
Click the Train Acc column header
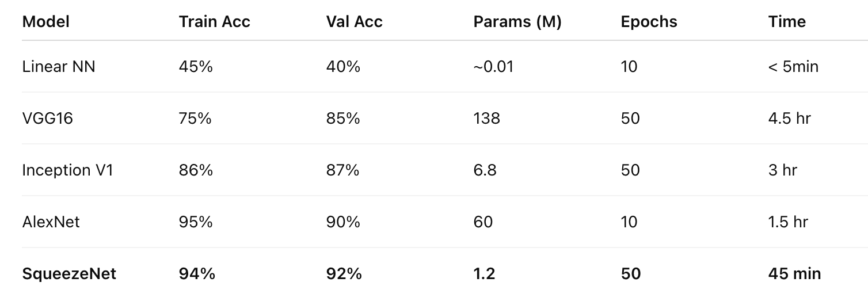[215, 22]
